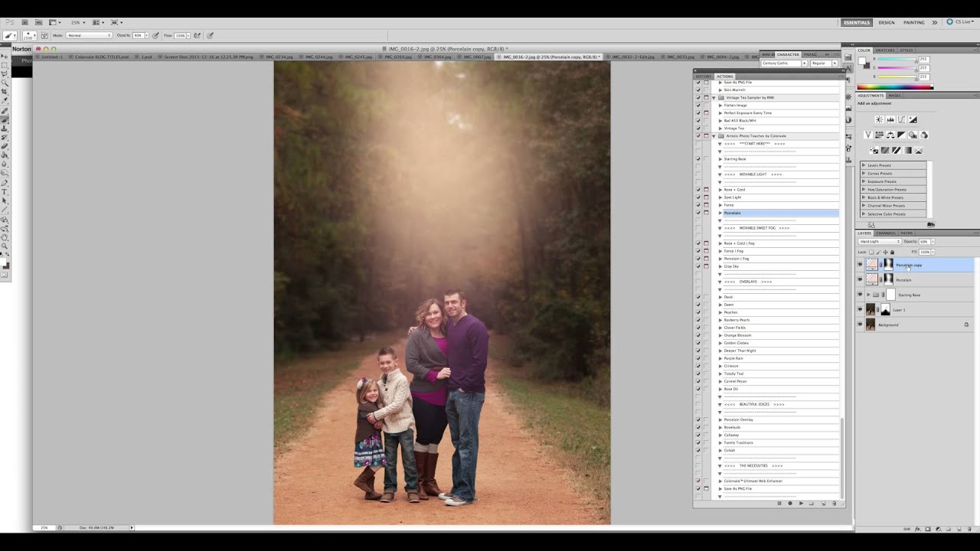The image size is (980, 551).
Task: Click the layer Fill field
Action: (925, 252)
